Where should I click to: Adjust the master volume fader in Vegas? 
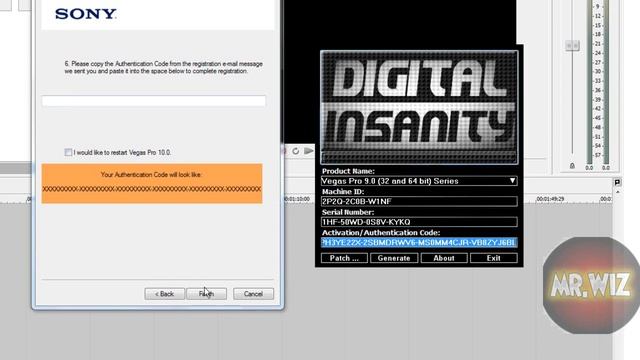pyautogui.click(x=572, y=45)
